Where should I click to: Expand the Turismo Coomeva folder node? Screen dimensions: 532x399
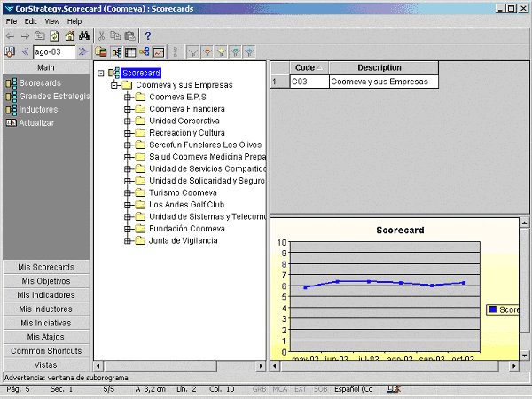[x=128, y=192]
